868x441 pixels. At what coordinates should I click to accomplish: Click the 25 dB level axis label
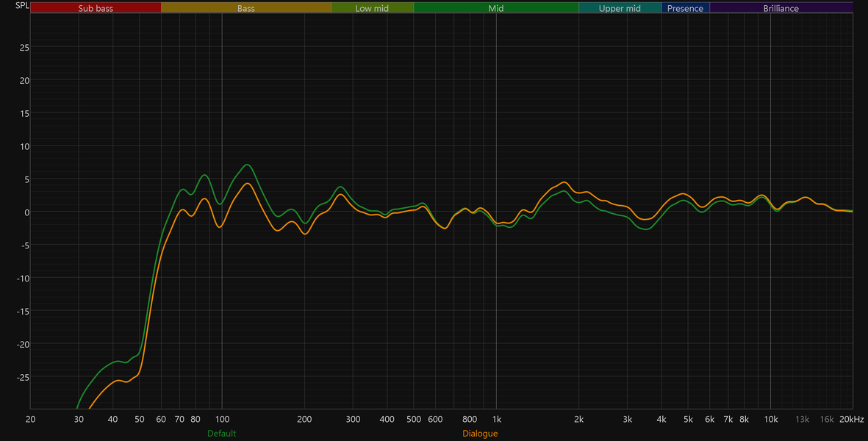[x=24, y=48]
